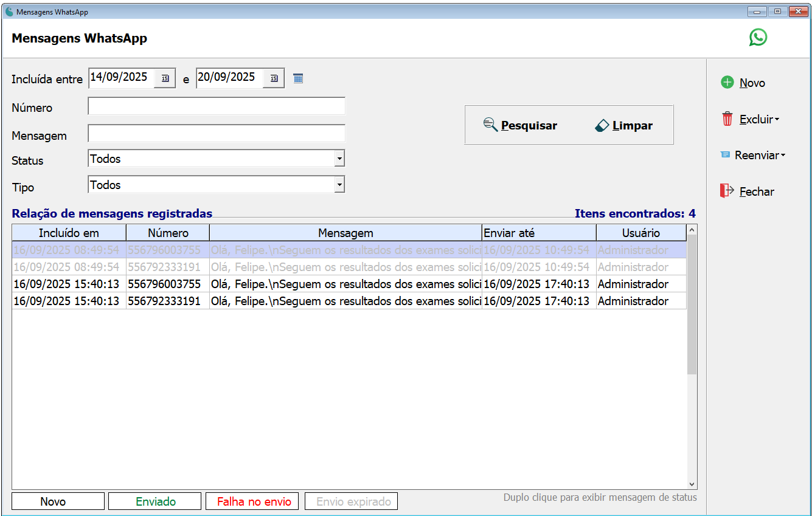Select row 15:40:13 with number 556796003755

(349, 284)
